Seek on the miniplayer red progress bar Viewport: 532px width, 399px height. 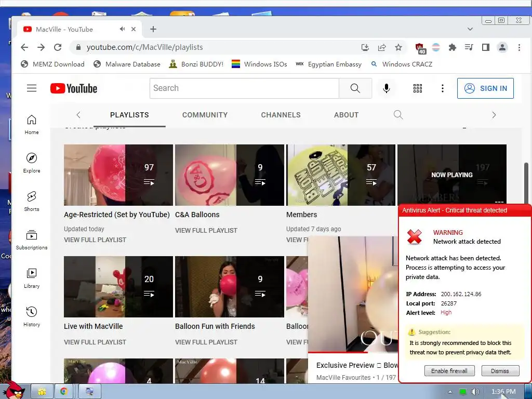[353, 352]
